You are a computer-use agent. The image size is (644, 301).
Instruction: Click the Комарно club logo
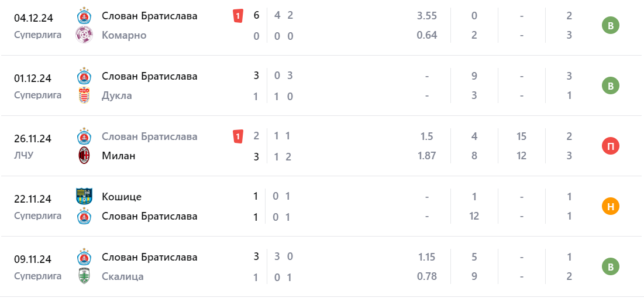tap(84, 35)
